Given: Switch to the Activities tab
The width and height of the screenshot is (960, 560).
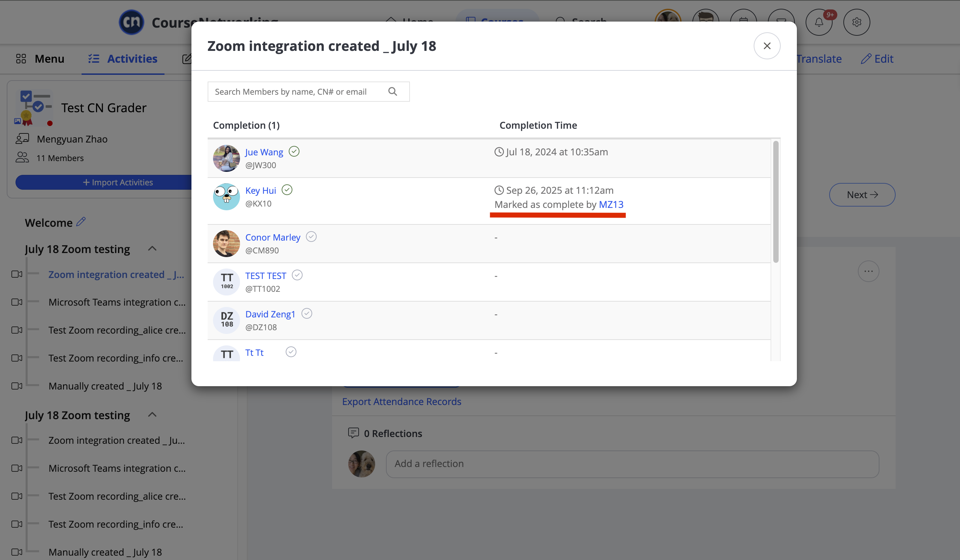Looking at the screenshot, I should coord(123,59).
